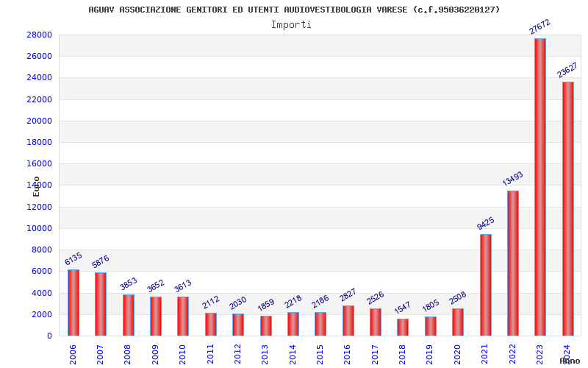Click the 2022 bar in the chart
588x368 pixels.
point(512,263)
